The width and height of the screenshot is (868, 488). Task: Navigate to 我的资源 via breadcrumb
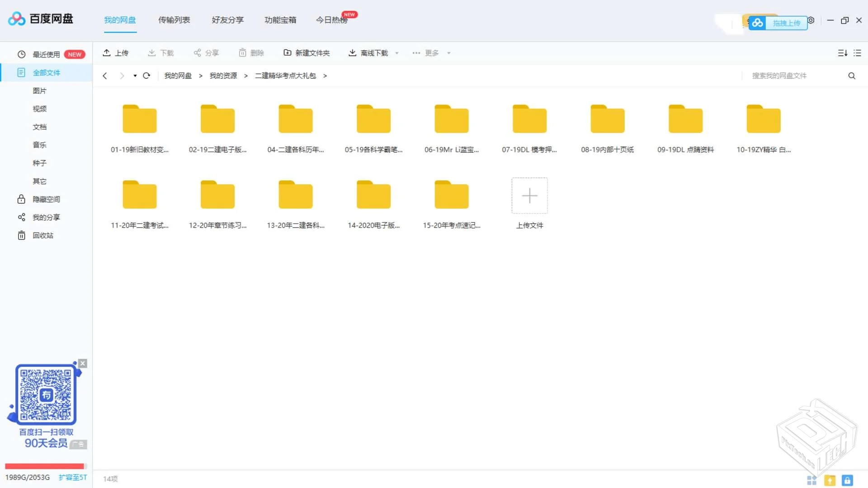click(223, 75)
